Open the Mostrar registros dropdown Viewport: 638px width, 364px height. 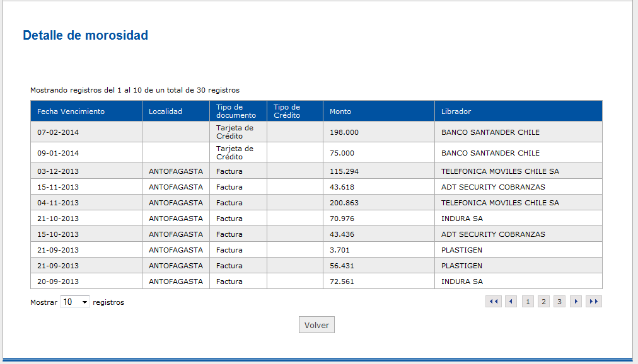(75, 302)
